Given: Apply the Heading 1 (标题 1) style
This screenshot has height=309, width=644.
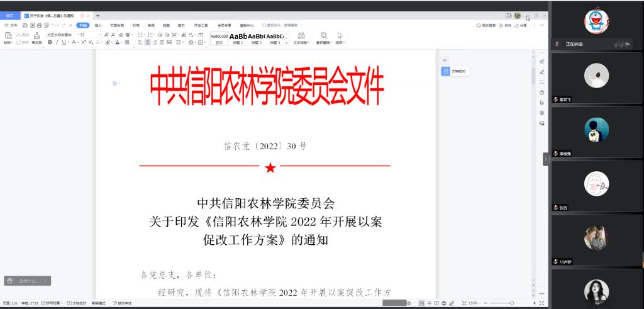Looking at the screenshot, I should pyautogui.click(x=238, y=38).
